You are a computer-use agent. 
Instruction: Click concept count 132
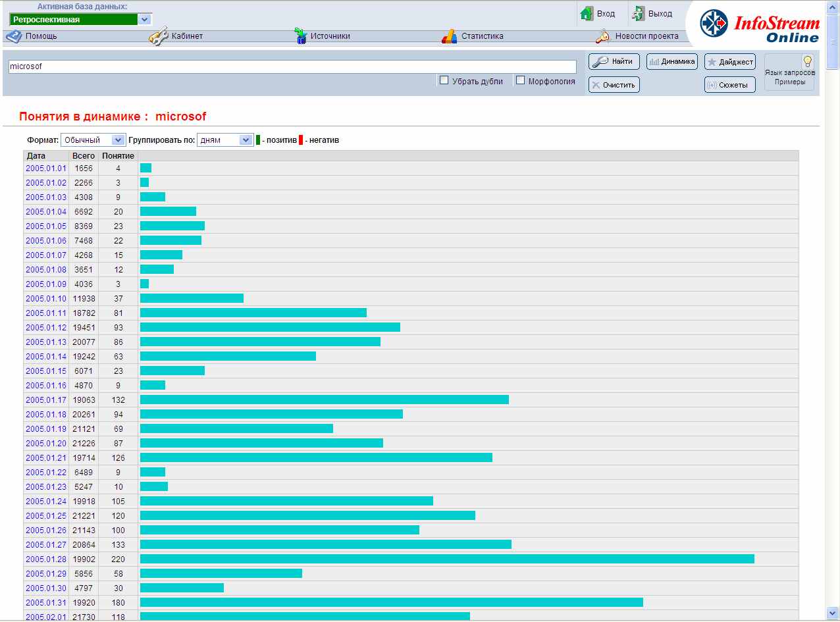click(x=118, y=400)
